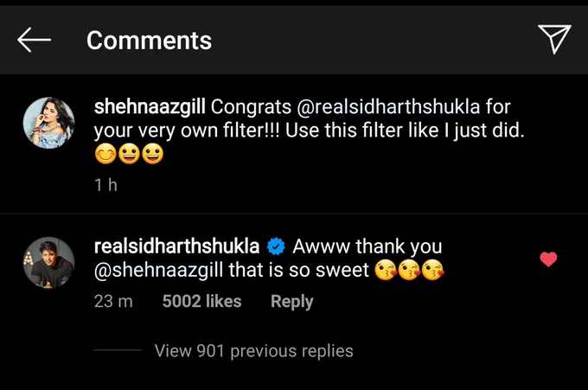The image size is (588, 390).
Task: Click the kissing face emojis
Action: [410, 271]
